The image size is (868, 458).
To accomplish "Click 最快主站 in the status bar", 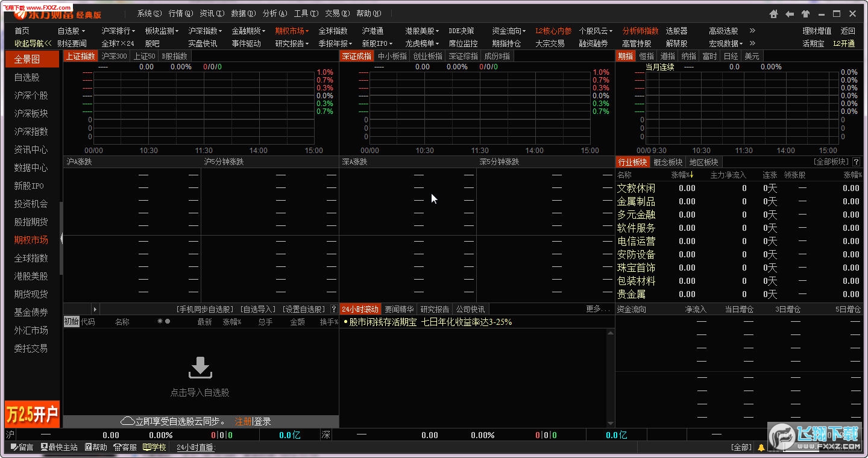I will tap(59, 447).
